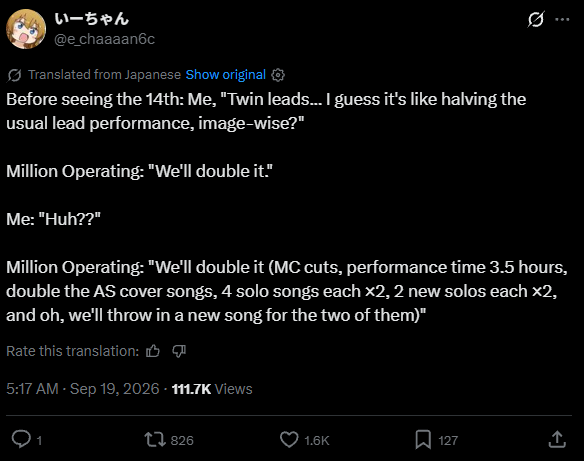
Task: Click the Show original link
Action: tap(226, 74)
